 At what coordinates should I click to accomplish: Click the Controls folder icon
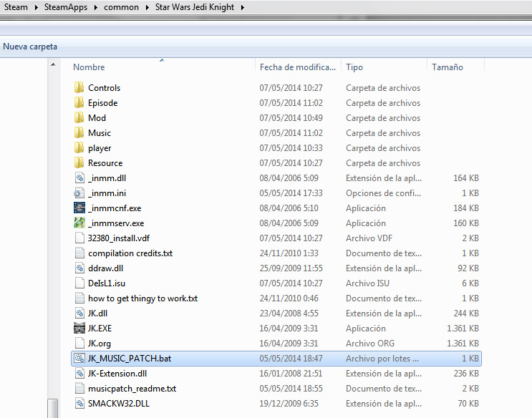(x=79, y=87)
